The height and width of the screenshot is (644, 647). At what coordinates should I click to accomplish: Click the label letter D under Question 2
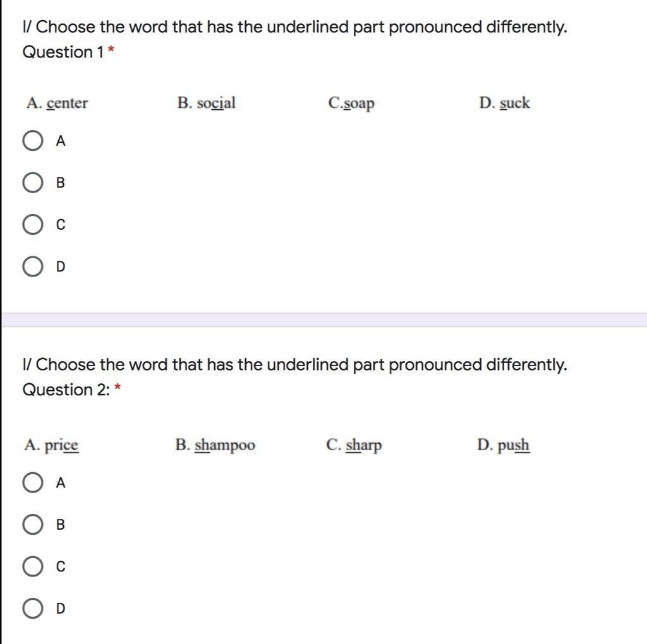61,609
